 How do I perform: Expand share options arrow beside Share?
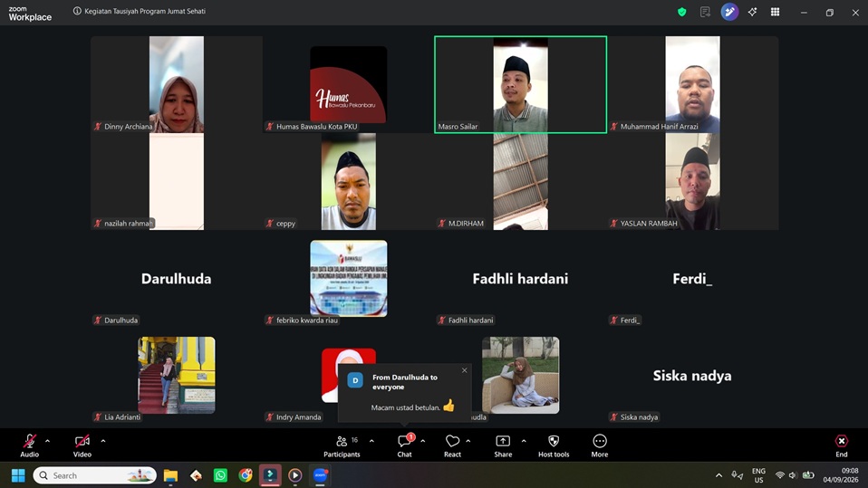click(524, 441)
